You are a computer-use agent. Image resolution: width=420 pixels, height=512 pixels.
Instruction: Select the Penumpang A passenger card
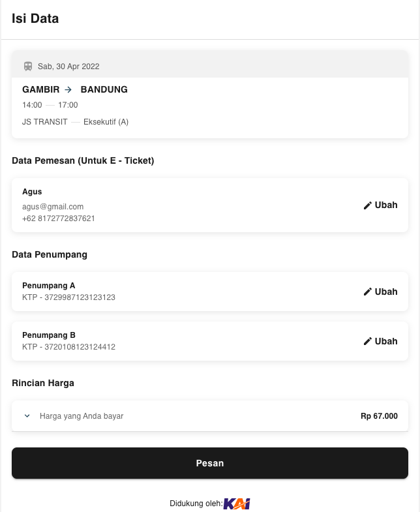pyautogui.click(x=210, y=292)
